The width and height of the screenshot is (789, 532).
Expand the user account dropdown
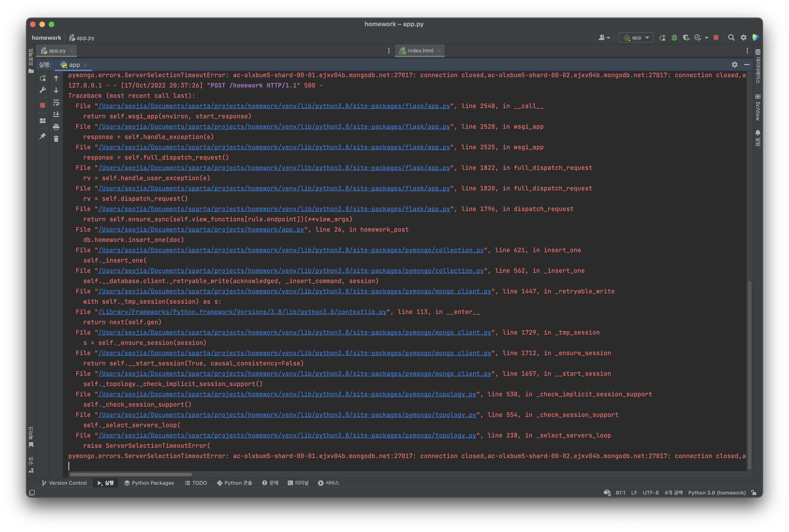604,38
